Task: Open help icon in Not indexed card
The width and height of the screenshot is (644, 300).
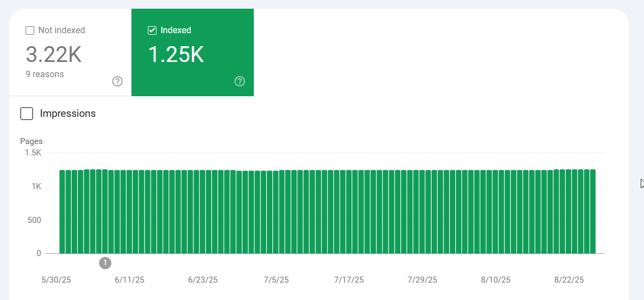Action: click(x=117, y=82)
